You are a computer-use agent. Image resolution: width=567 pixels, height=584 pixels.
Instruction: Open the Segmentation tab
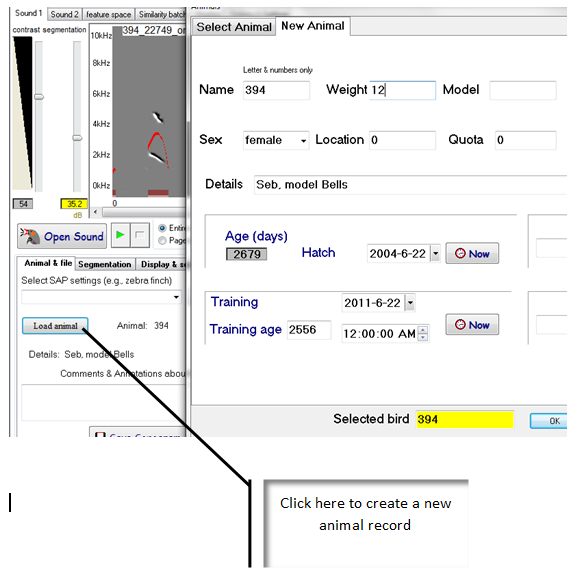105,264
